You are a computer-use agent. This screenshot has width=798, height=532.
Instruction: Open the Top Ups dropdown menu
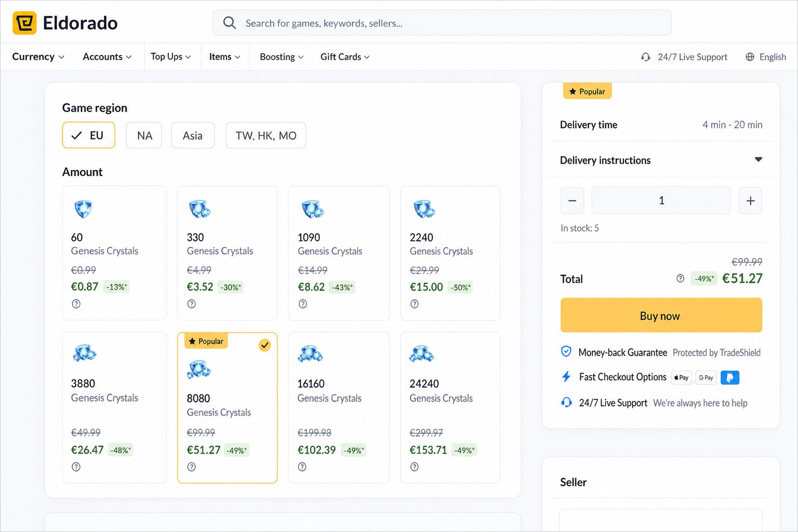coord(171,57)
